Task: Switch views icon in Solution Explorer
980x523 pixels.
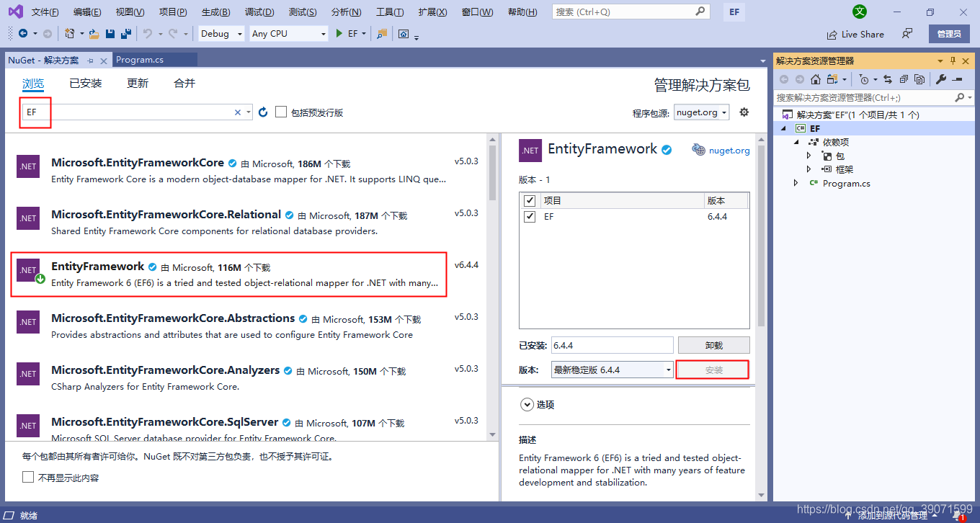Action: (833, 79)
